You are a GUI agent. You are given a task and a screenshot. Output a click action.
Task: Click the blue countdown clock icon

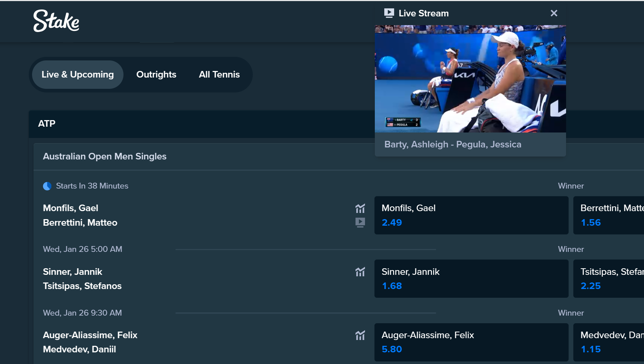[x=47, y=186]
